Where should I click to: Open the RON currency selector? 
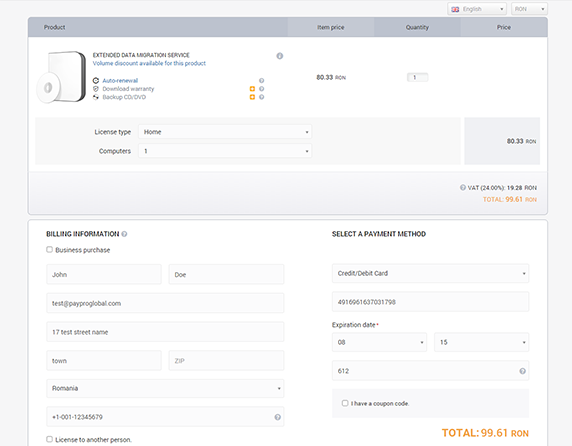pyautogui.click(x=529, y=9)
